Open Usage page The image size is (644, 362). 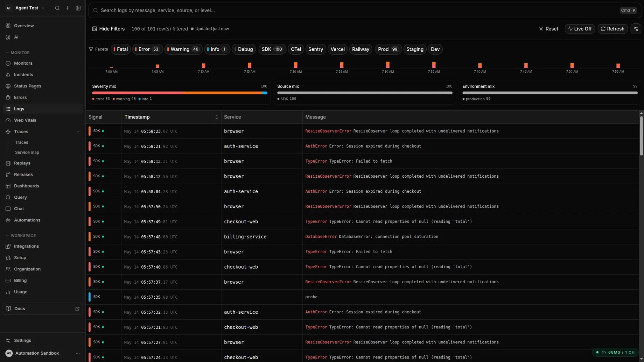click(43, 292)
